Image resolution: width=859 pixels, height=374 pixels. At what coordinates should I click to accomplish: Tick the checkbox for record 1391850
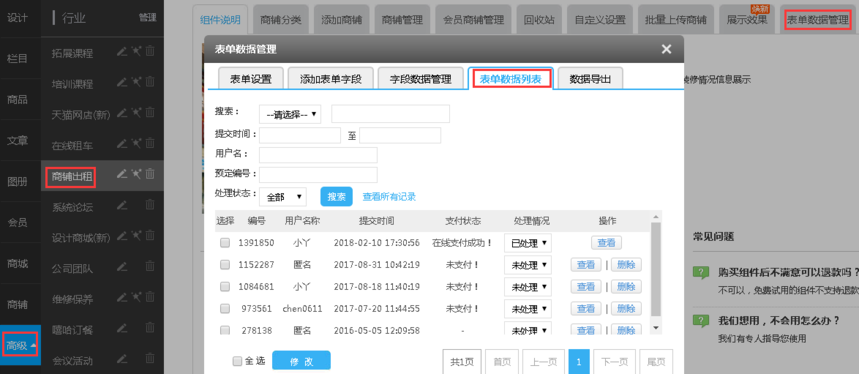225,243
